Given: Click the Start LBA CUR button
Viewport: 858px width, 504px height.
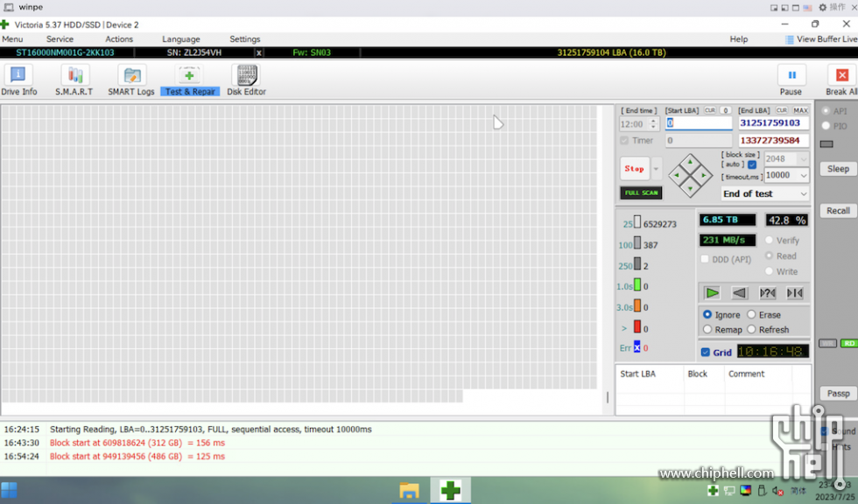Looking at the screenshot, I should pyautogui.click(x=710, y=110).
